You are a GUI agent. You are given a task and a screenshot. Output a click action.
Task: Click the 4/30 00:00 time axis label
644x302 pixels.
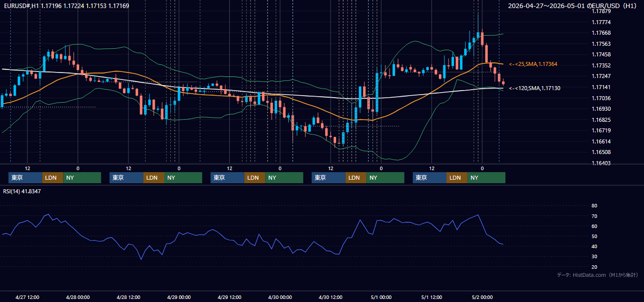tap(280, 297)
